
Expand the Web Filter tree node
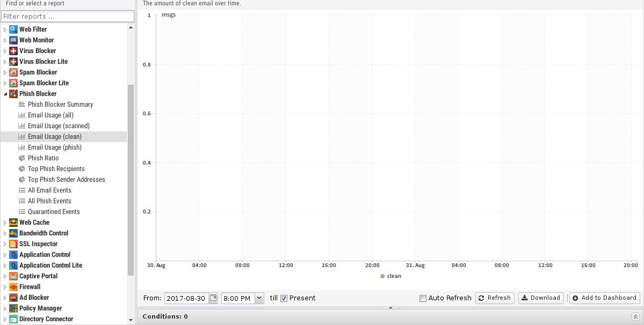pyautogui.click(x=5, y=29)
